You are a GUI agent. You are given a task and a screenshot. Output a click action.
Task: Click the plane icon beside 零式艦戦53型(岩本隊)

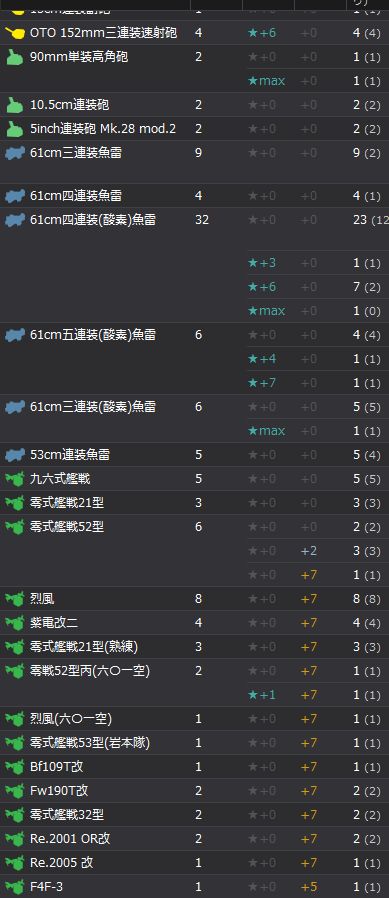[15, 743]
